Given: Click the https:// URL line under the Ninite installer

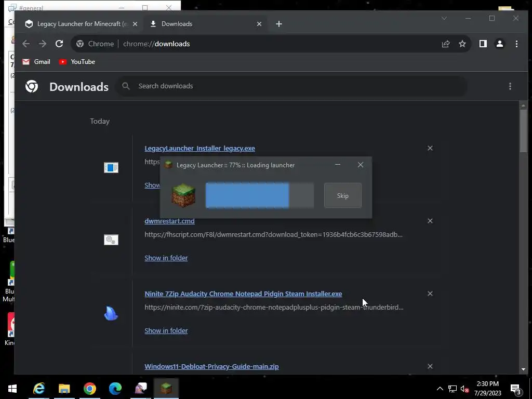Looking at the screenshot, I should coord(274,308).
